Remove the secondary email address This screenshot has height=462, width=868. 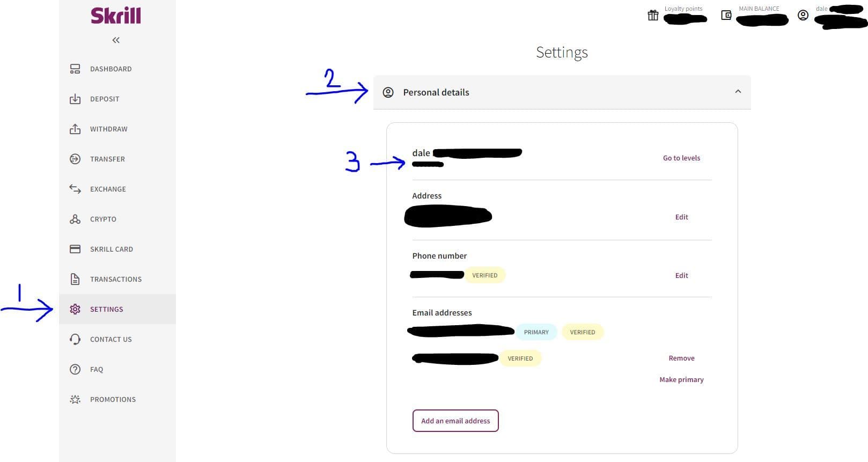681,358
